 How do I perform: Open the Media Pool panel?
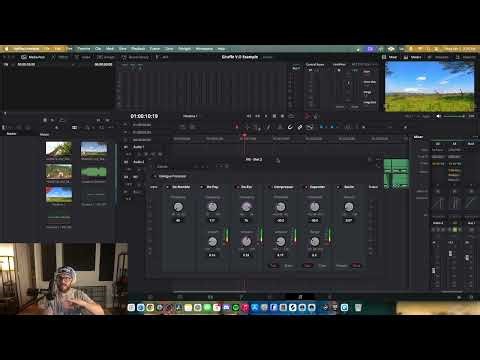33,57
